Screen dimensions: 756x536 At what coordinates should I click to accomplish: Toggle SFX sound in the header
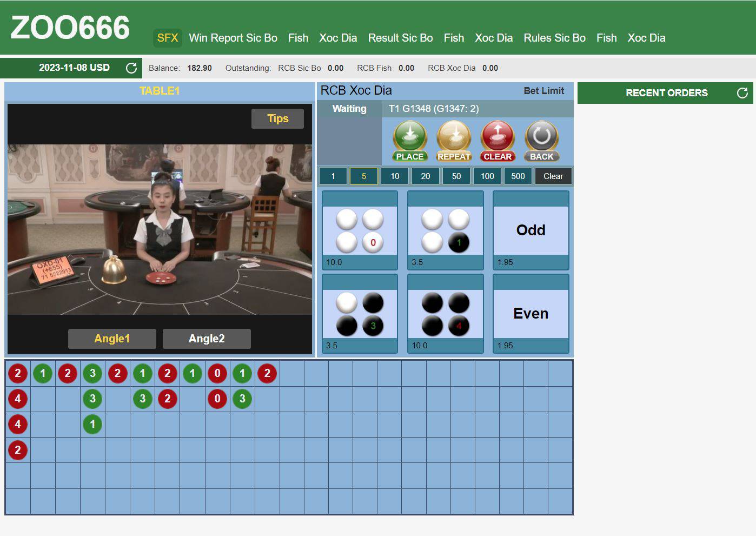click(168, 38)
